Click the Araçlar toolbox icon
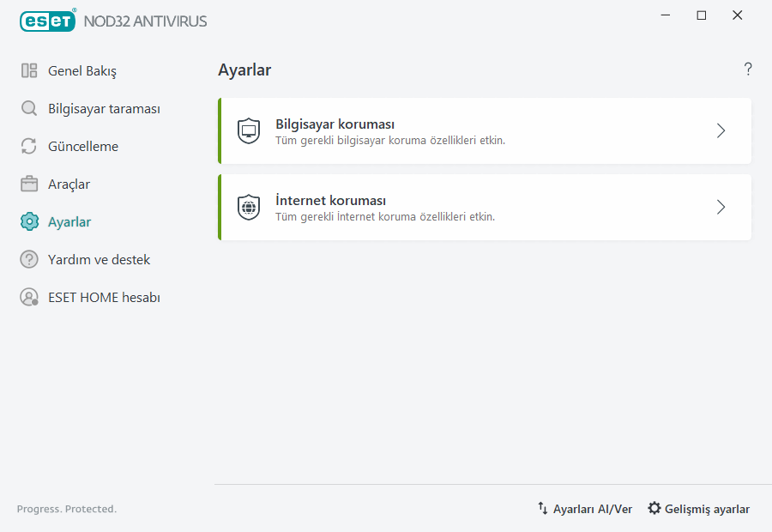 click(x=28, y=184)
